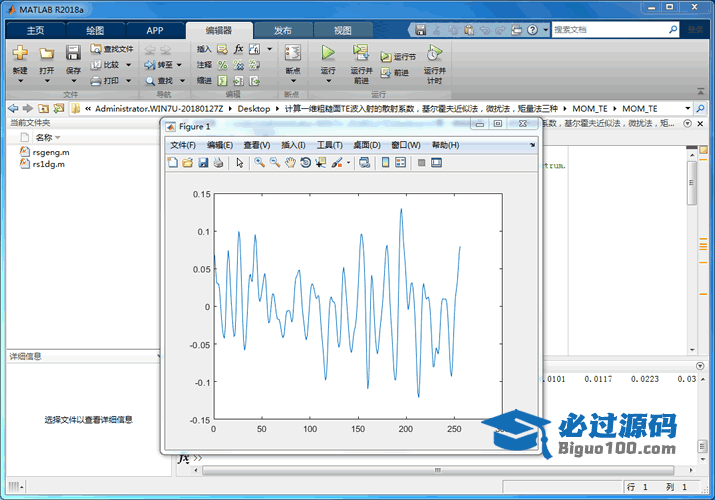The height and width of the screenshot is (500, 715).
Task: Click the green percent comment icon
Action: pos(222,65)
